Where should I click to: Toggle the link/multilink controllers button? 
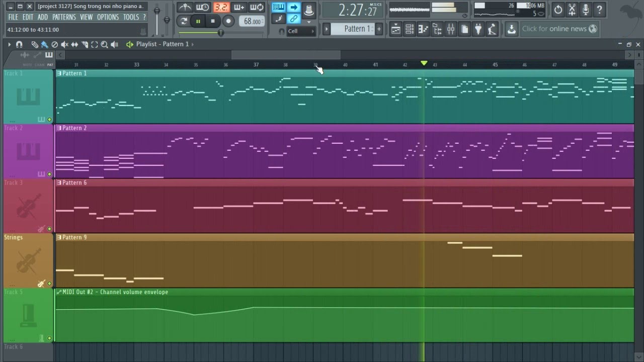[294, 19]
